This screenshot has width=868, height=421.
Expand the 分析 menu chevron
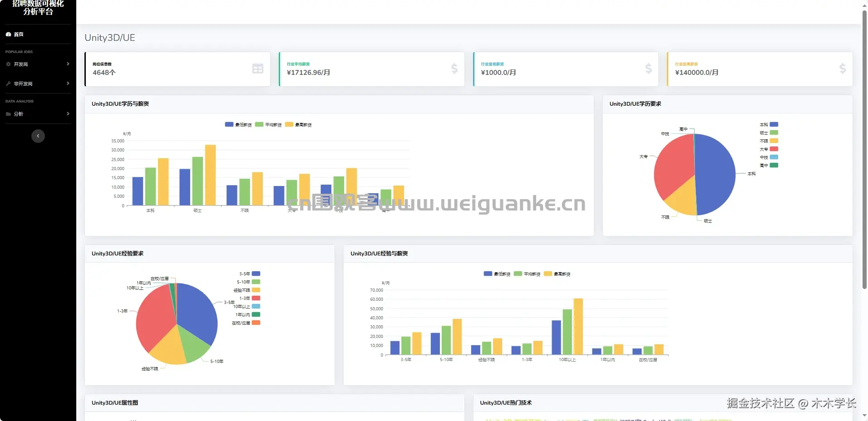click(x=68, y=114)
